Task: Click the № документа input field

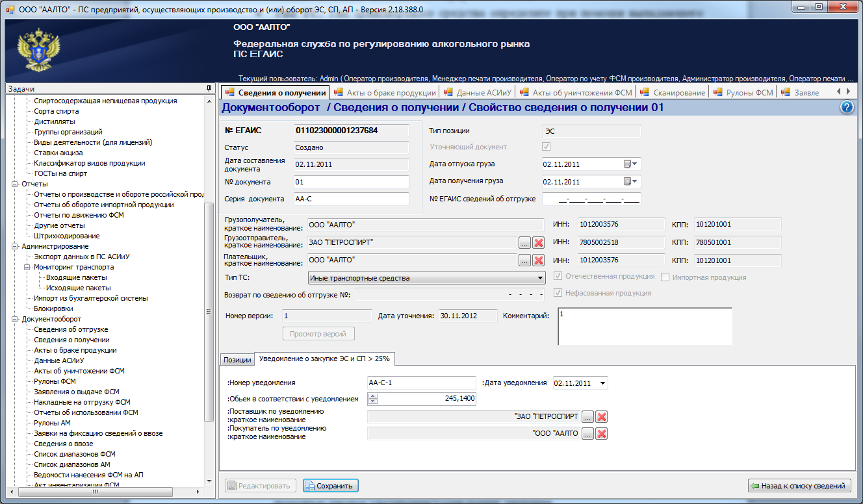Action: point(351,182)
